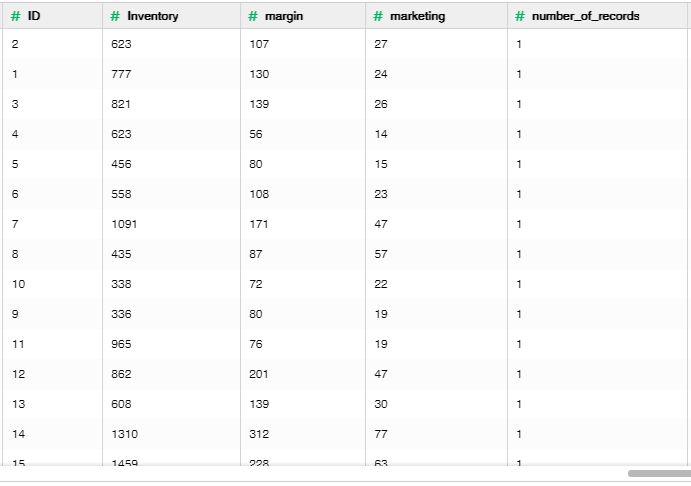Select Inventory cell showing 965
Image resolution: width=691 pixels, height=486 pixels.
(121, 344)
